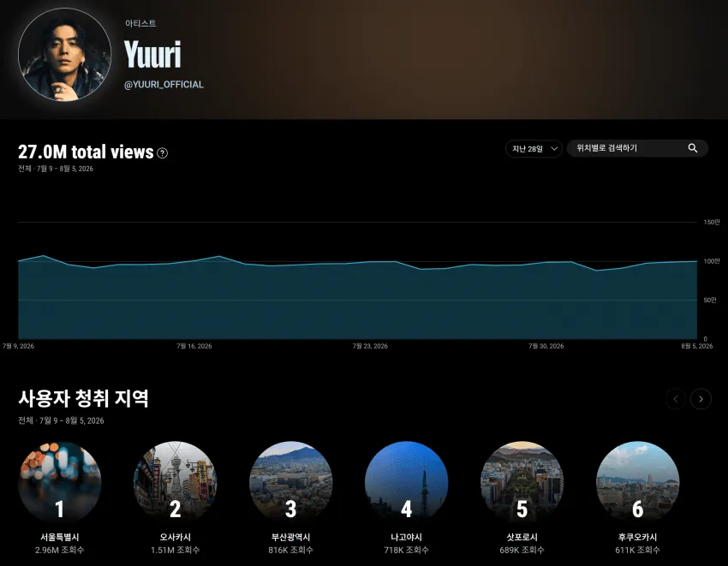Image resolution: width=728 pixels, height=566 pixels.
Task: Click the 7월 30, 2026 chart date label
Action: click(546, 346)
